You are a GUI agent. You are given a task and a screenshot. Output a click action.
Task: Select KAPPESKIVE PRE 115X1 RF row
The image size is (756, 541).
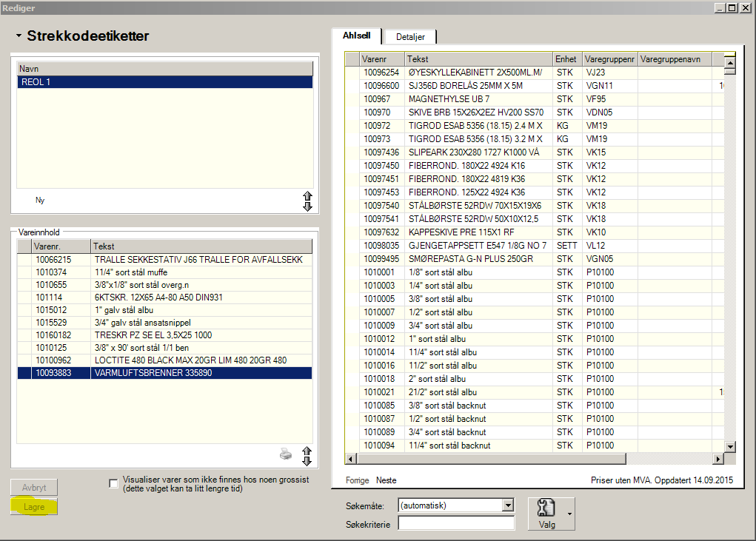534,232
